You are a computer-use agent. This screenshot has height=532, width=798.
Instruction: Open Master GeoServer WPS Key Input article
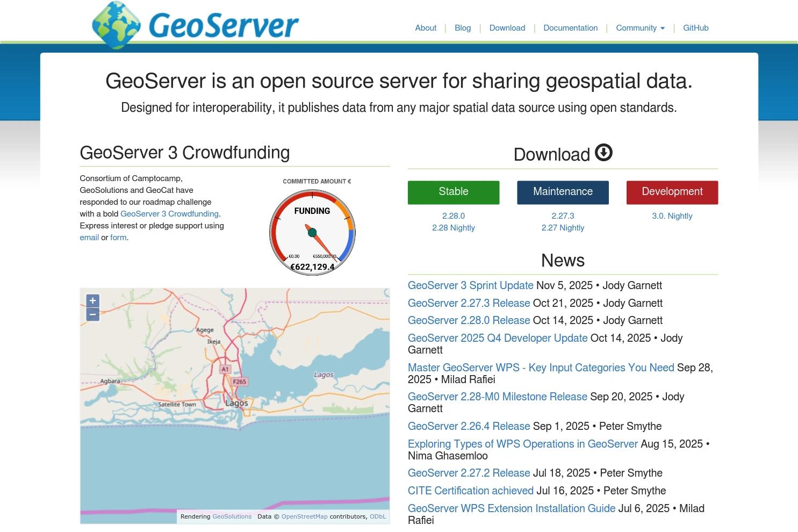[x=541, y=368]
